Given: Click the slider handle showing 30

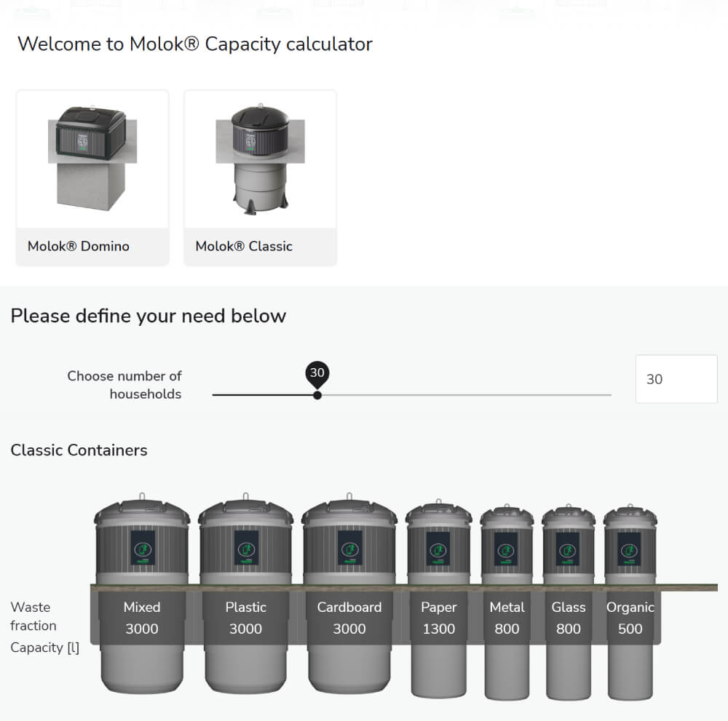Looking at the screenshot, I should (317, 394).
